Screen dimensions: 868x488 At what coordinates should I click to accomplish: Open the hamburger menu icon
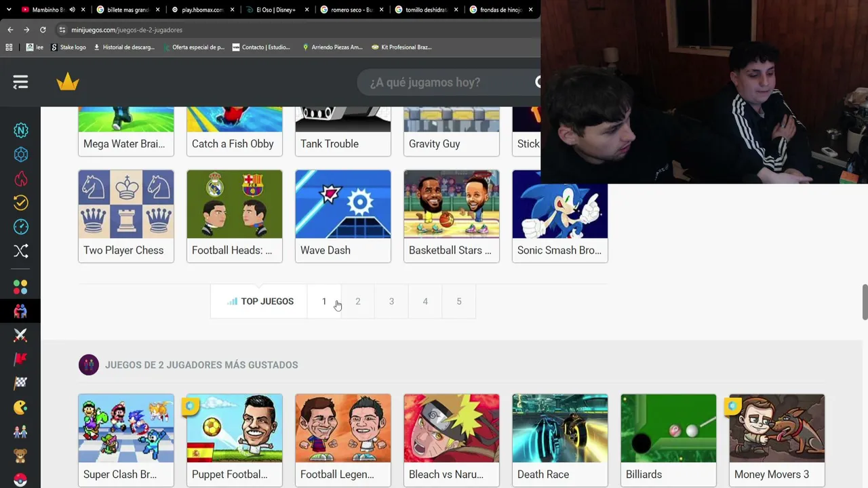20,82
